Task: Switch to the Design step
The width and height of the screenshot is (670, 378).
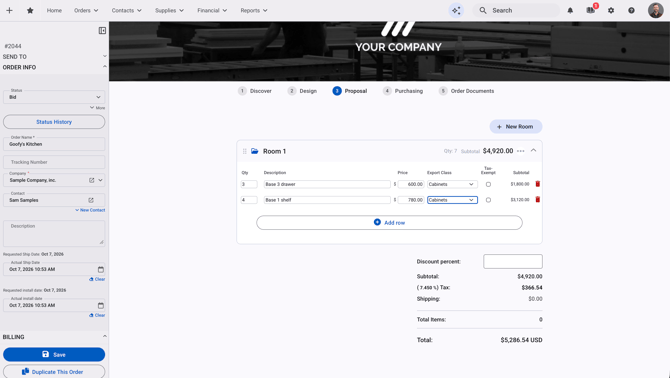Action: pos(302,91)
